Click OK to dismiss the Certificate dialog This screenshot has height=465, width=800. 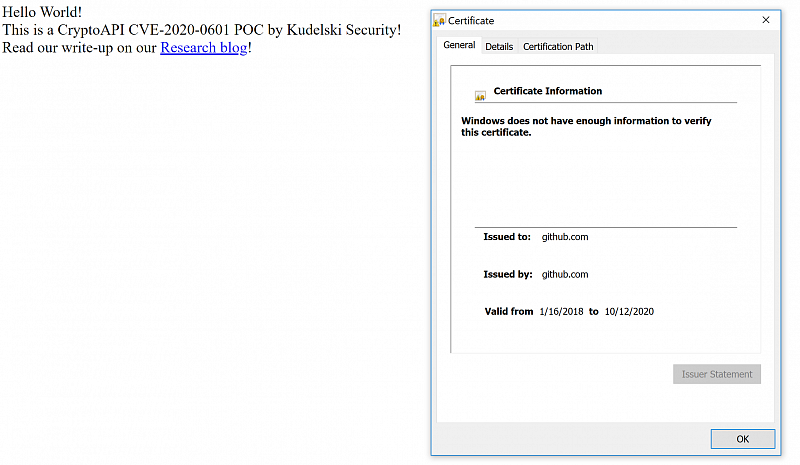click(743, 439)
